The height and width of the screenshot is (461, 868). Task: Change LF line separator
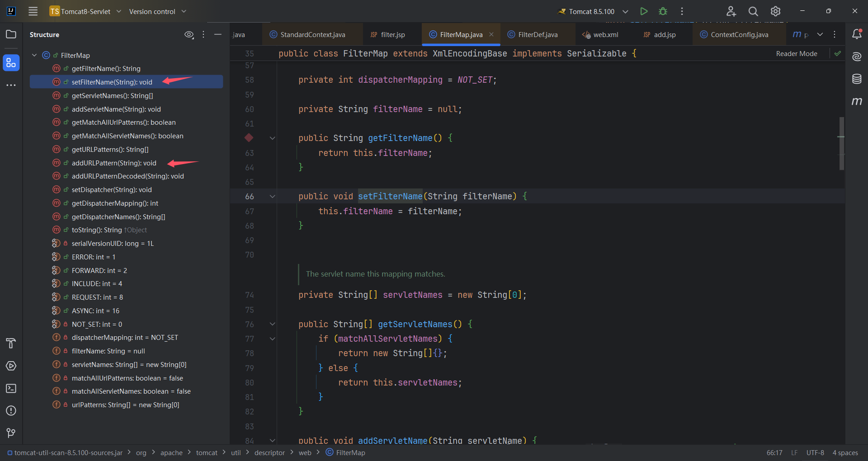(x=794, y=452)
